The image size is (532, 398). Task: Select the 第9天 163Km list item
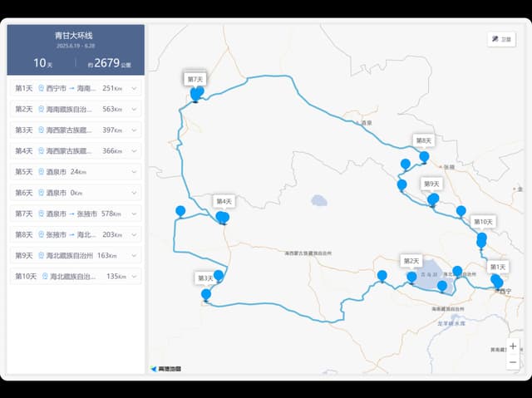(x=76, y=256)
